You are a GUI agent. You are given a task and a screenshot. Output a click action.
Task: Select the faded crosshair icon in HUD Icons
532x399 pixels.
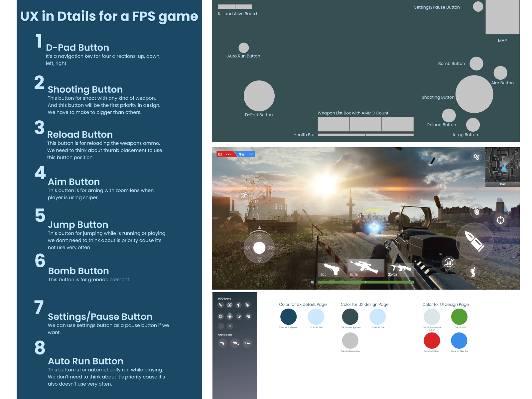pos(221,326)
